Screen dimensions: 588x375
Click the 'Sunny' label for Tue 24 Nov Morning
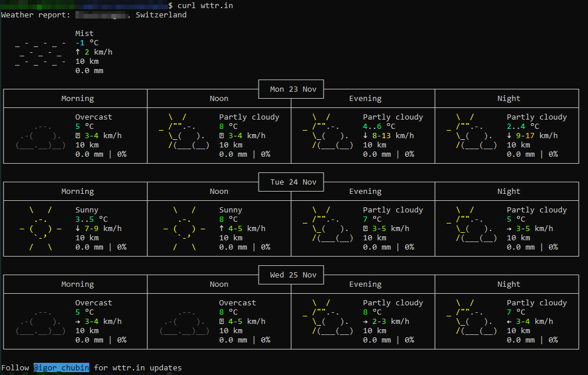(86, 210)
